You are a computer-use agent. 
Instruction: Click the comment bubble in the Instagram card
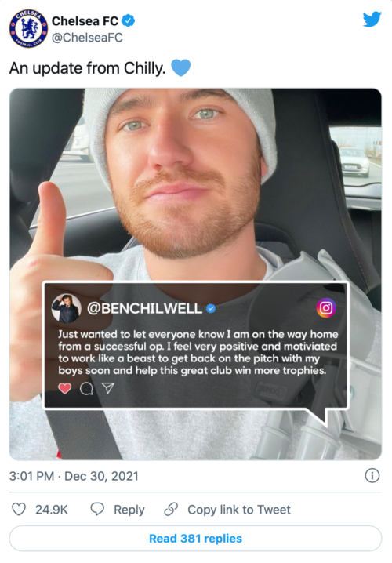coord(86,388)
